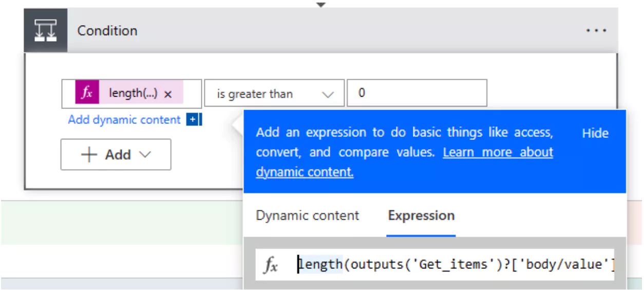Hide the dynamic content info banner
Image resolution: width=644 pixels, height=290 pixels.
click(x=595, y=133)
